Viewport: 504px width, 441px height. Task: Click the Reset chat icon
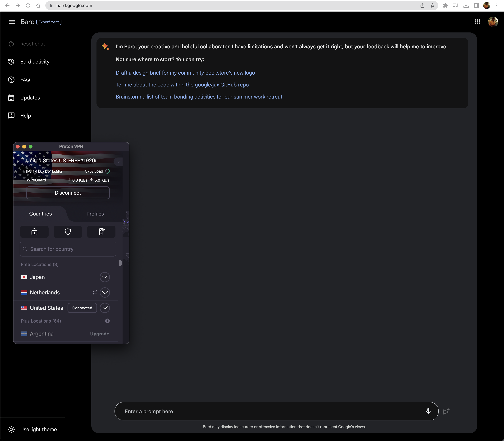(11, 44)
